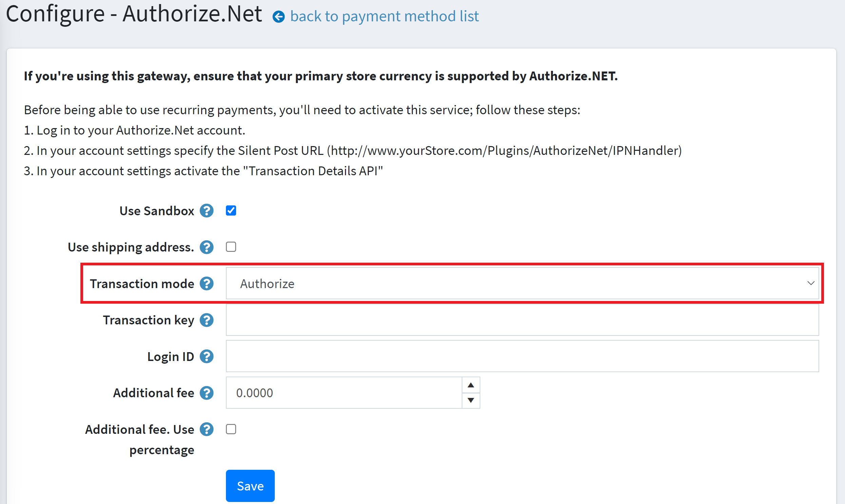Screen dimensions: 845x504
Task: Focus the Transaction key input field
Action: [522, 320]
